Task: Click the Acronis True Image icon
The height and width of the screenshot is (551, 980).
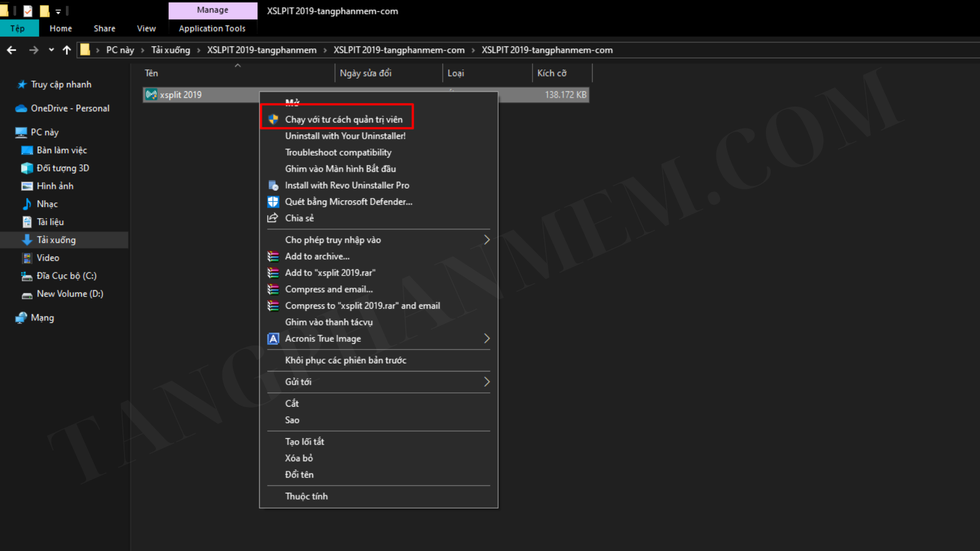Action: coord(273,339)
